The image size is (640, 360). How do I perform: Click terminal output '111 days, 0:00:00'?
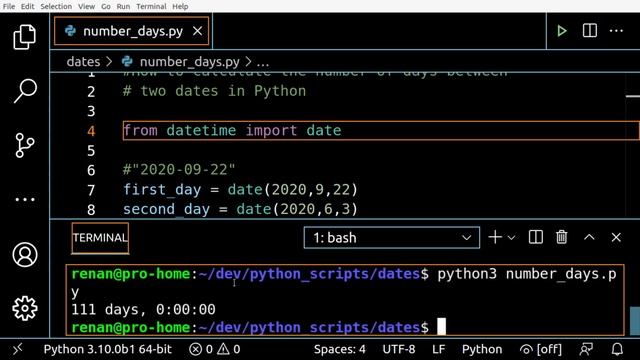point(143,309)
